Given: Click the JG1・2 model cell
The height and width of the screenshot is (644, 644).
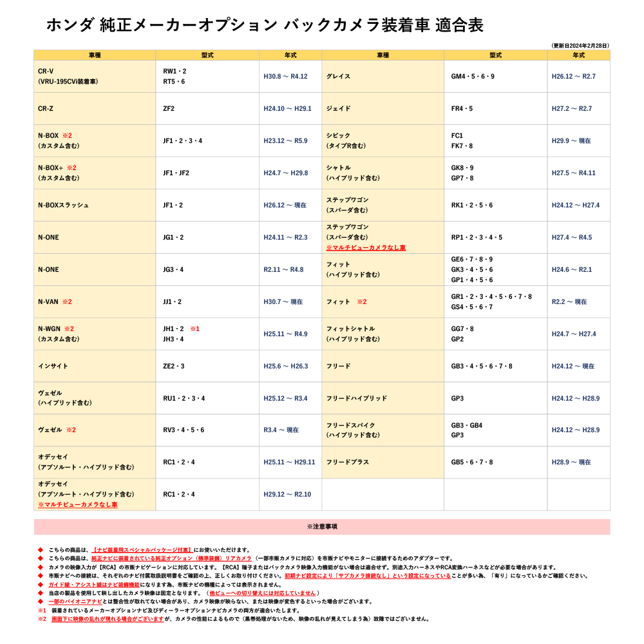Looking at the screenshot, I should pyautogui.click(x=207, y=238).
